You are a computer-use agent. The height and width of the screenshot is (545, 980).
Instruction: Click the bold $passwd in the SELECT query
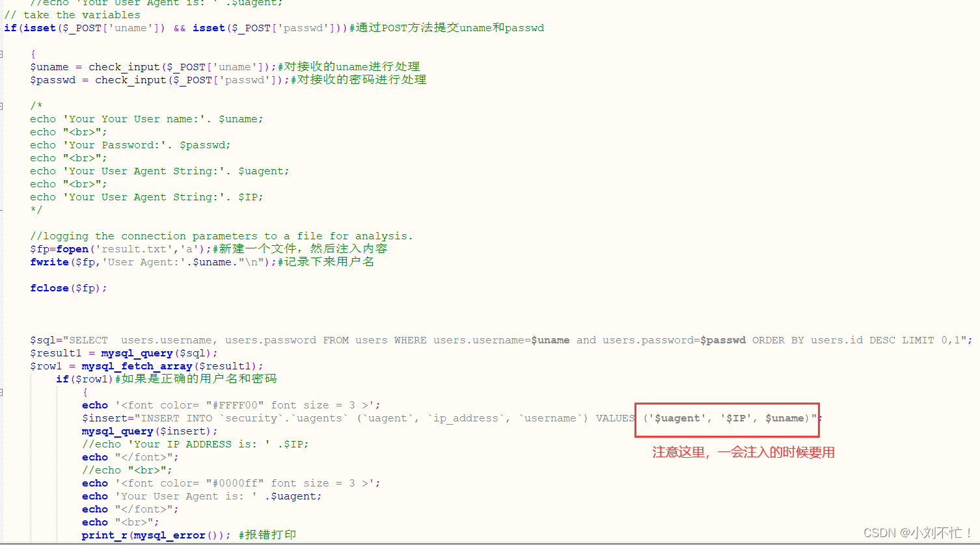click(x=723, y=340)
